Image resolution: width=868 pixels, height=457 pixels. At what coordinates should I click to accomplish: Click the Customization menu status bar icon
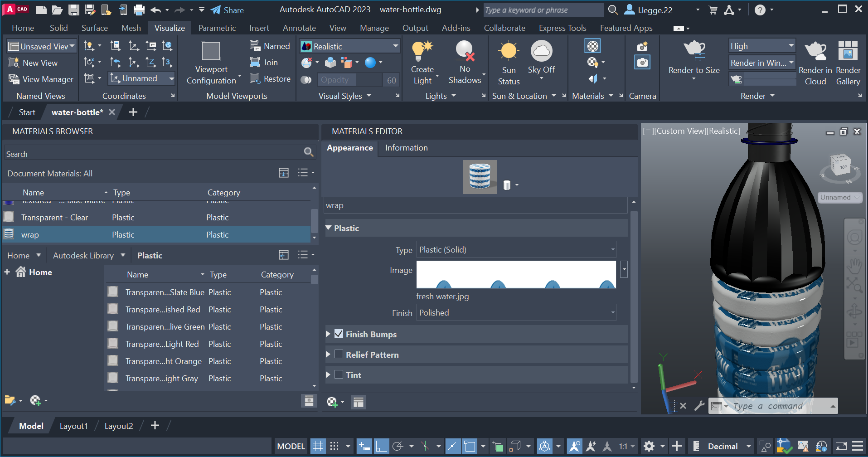tap(858, 447)
